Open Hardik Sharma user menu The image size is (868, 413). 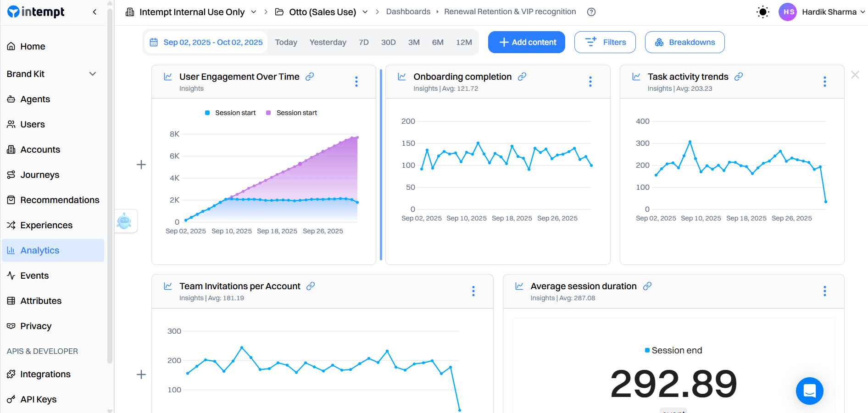[821, 12]
